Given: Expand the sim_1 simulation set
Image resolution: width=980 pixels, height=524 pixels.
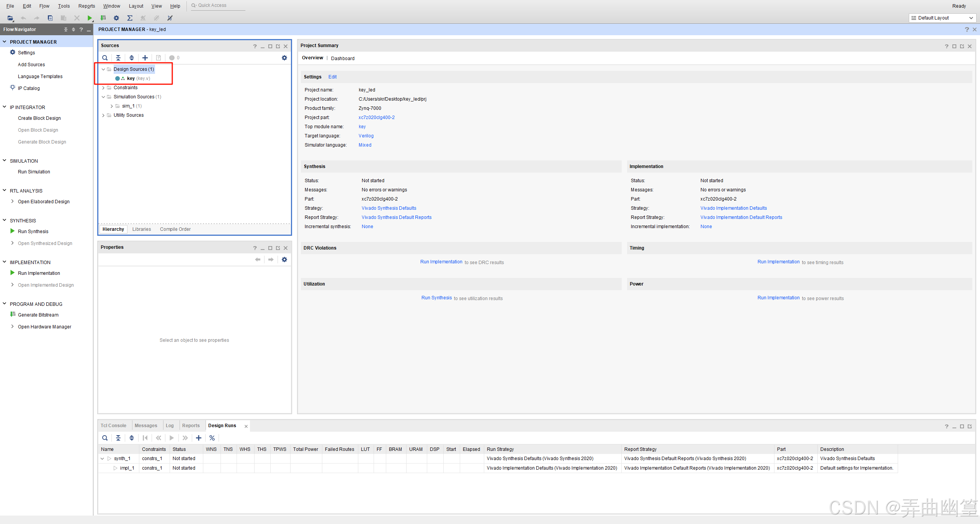Looking at the screenshot, I should 112,106.
